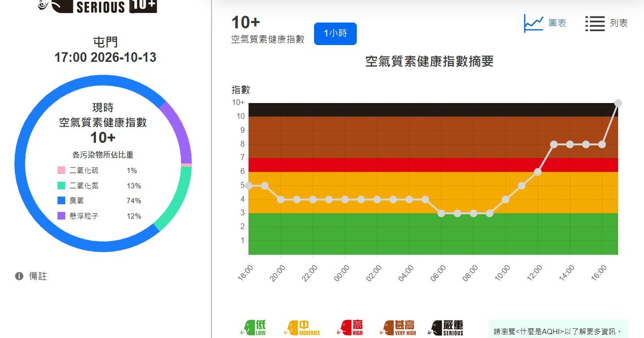Click the orange 中 MODERATE legend icon
This screenshot has width=644, height=338.
pos(301,328)
